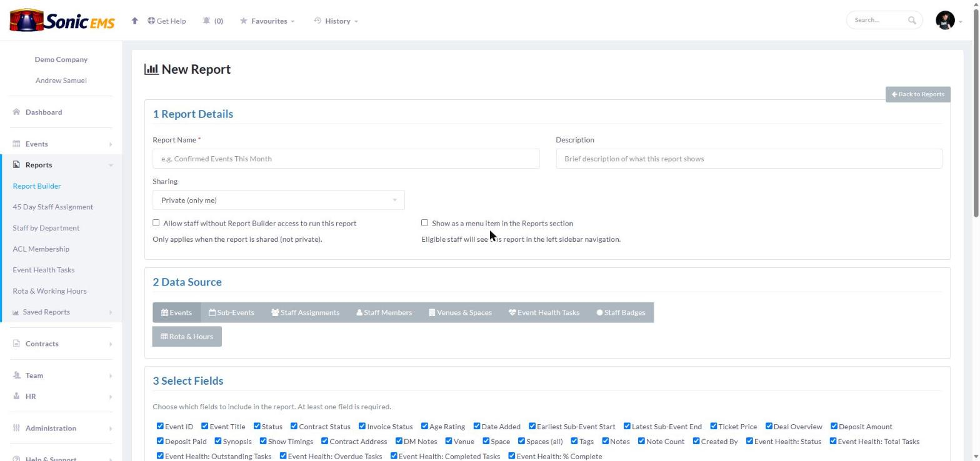This screenshot has height=461, width=980.
Task: Enable Allow staff without Report Builder access checkbox
Action: pyautogui.click(x=156, y=222)
